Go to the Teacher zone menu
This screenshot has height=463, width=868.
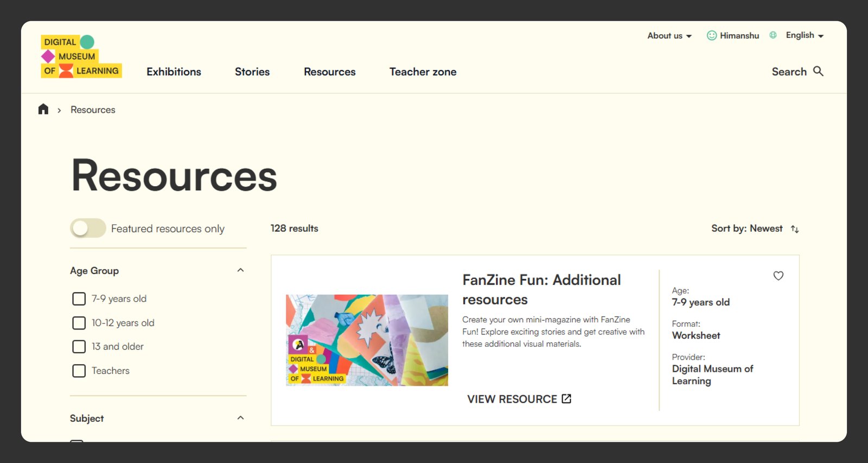[x=423, y=72]
